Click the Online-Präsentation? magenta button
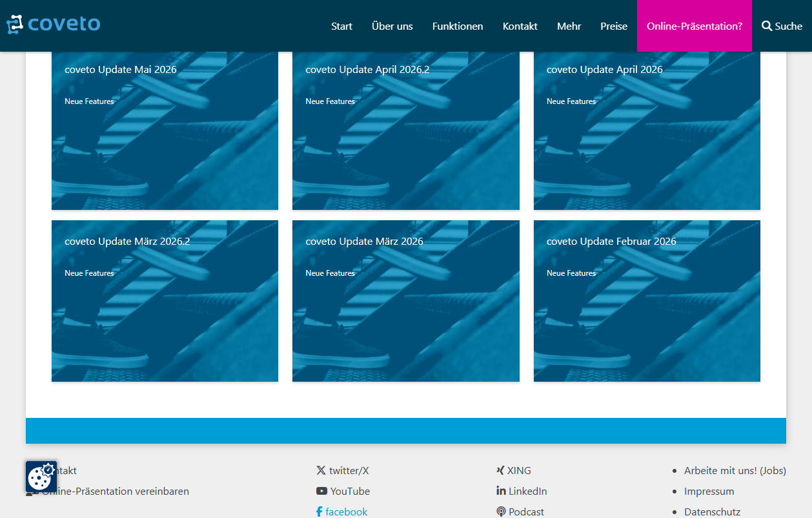 tap(695, 26)
